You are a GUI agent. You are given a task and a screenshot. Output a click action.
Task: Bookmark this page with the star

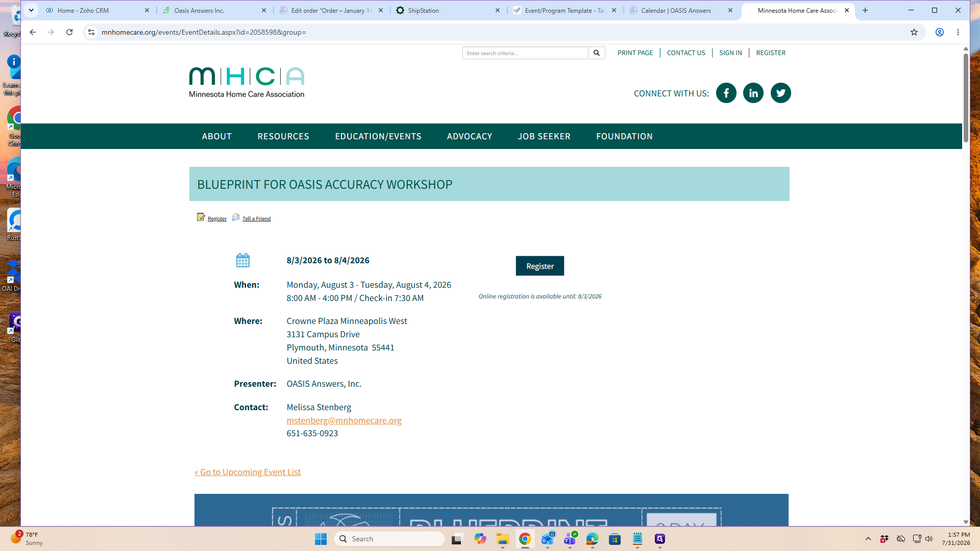pos(914,32)
